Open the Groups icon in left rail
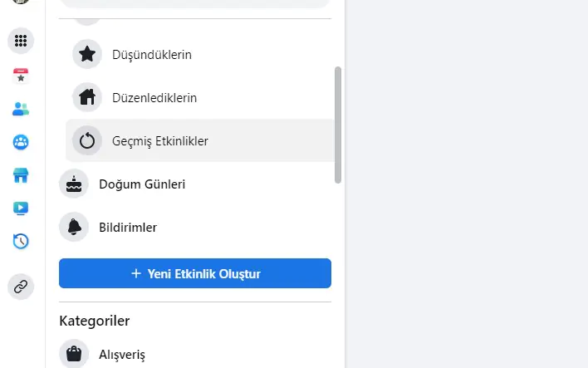588x368 pixels. tap(21, 142)
